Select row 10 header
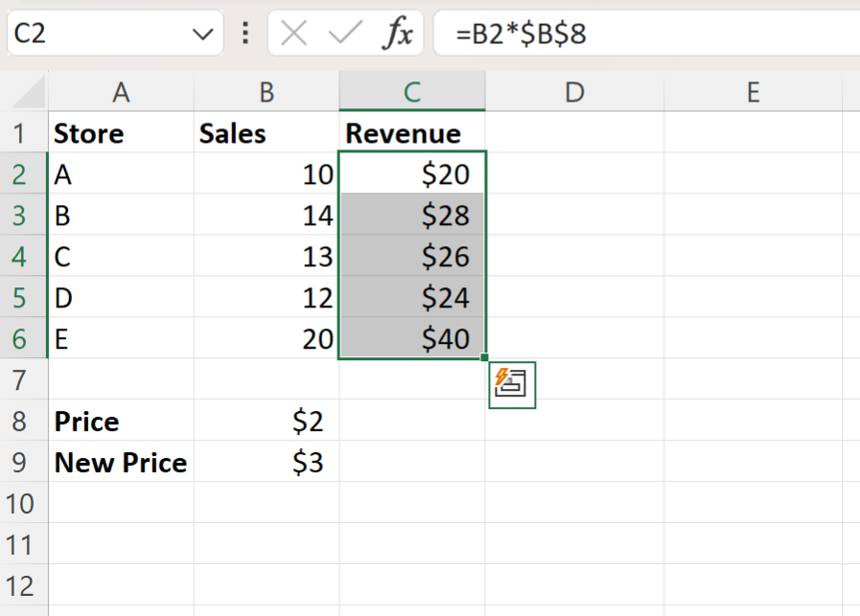Screen dimensions: 860x616 click(24, 503)
